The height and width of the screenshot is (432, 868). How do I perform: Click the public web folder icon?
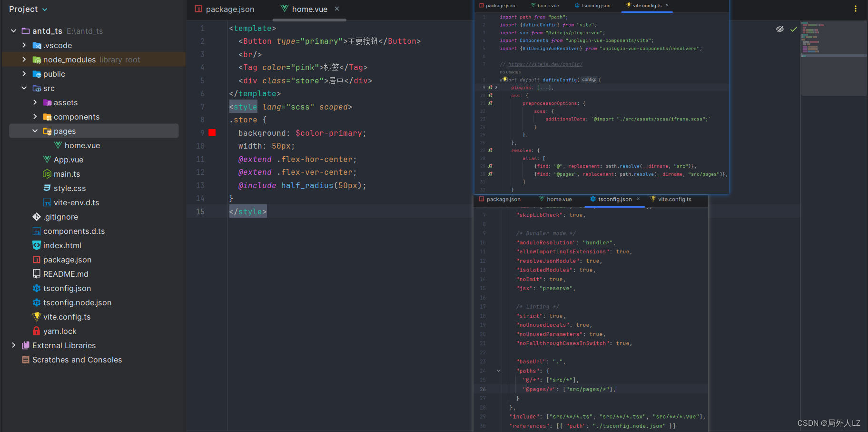[x=37, y=74]
